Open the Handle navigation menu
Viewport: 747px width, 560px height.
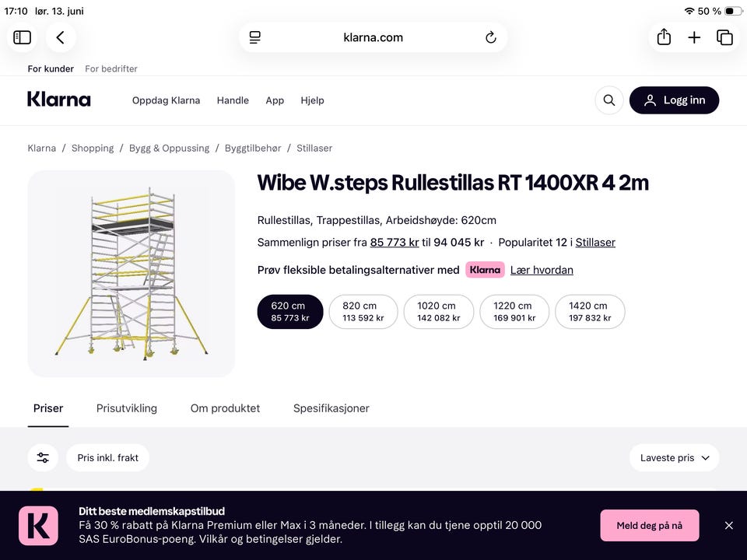pos(233,100)
